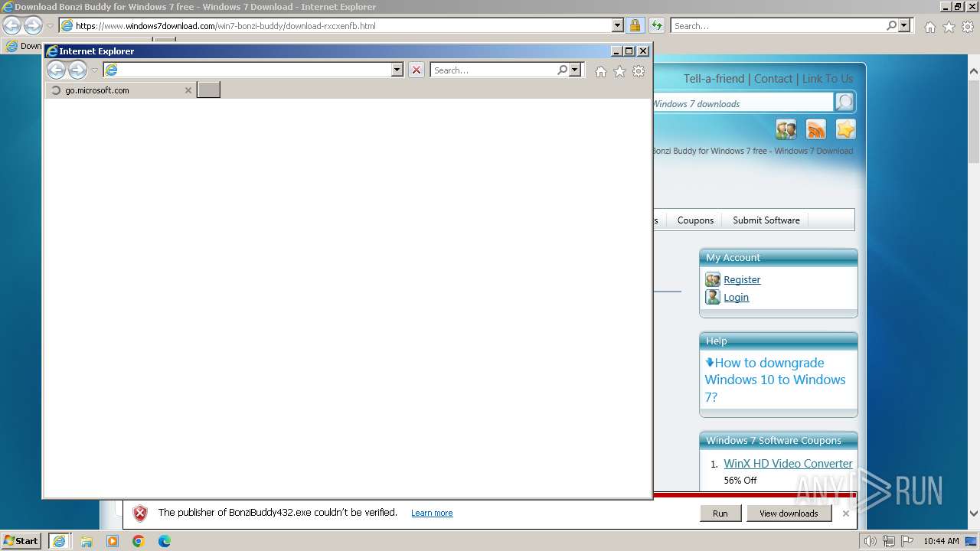
Task: Open How to downgrade Windows 10 link
Action: 775,380
